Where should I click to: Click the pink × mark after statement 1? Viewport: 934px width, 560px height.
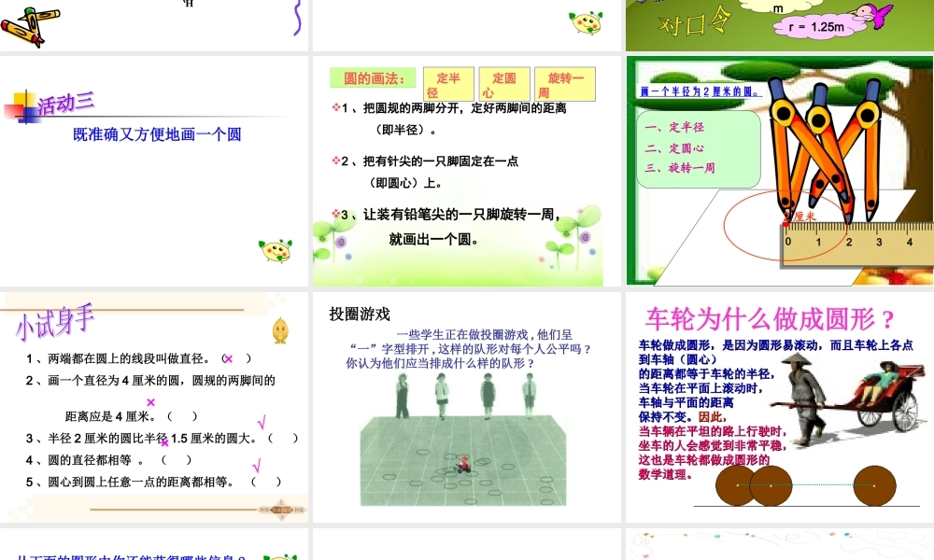pos(228,358)
